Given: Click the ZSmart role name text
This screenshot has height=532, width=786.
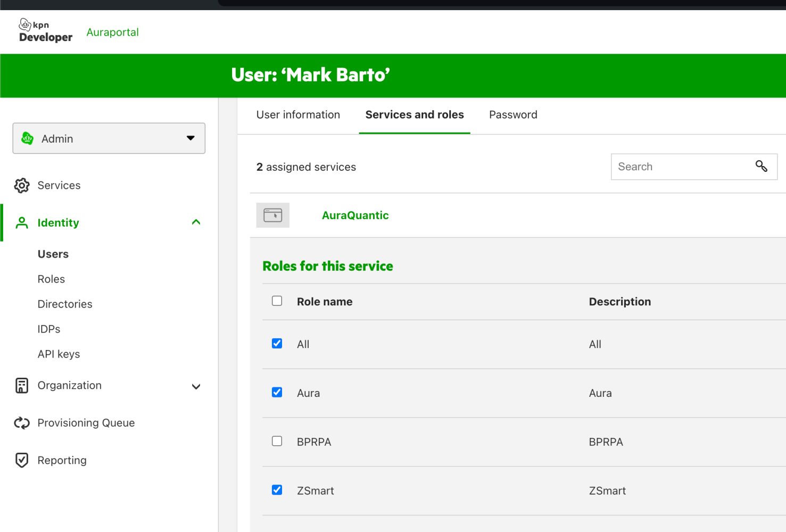Looking at the screenshot, I should tap(316, 491).
